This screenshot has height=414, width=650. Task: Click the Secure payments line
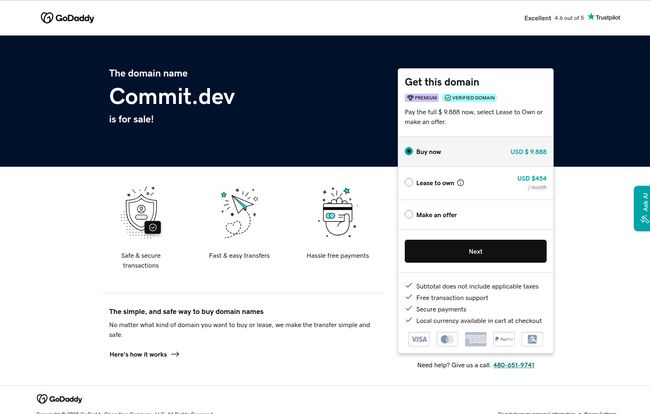pos(441,309)
